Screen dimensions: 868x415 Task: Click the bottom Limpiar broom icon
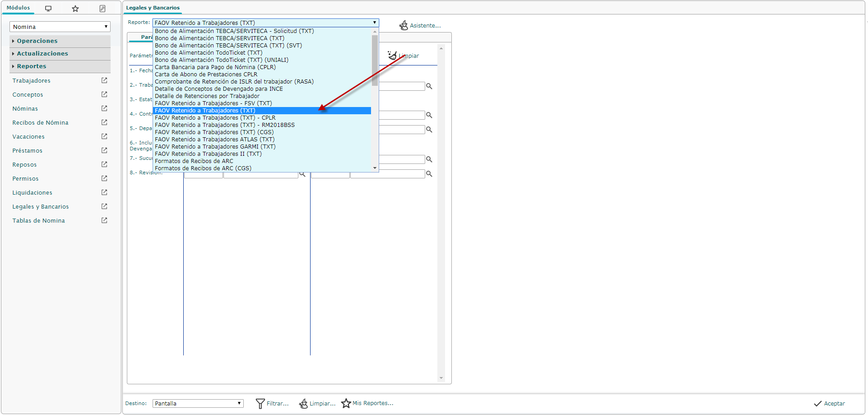303,403
